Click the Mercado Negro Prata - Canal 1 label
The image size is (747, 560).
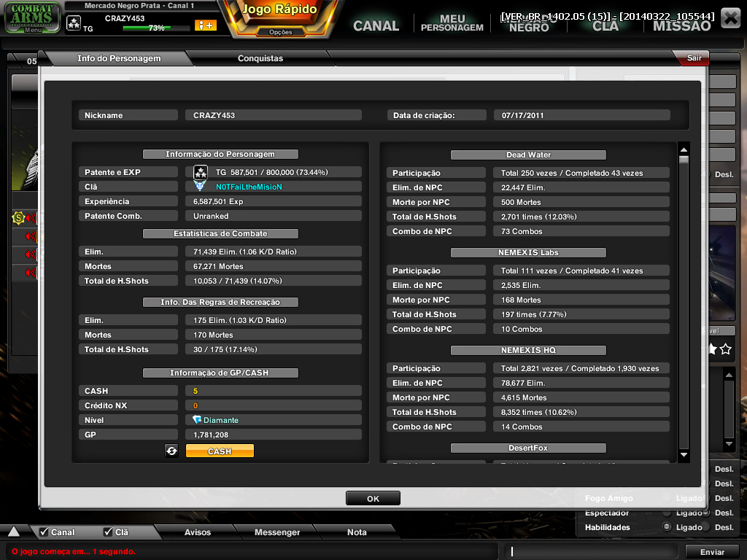(x=139, y=6)
